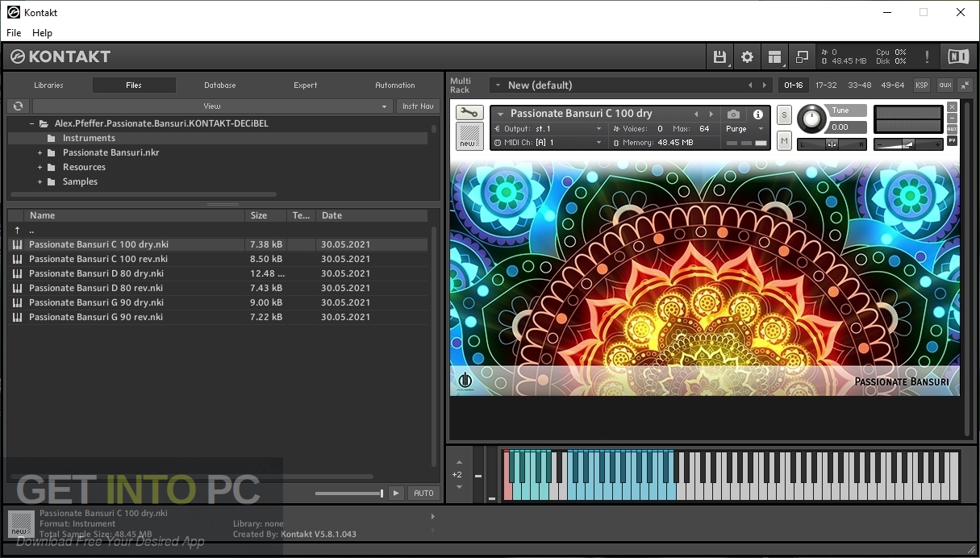Open the workspace layout panel icon
Viewport: 980px width, 558px height.
775,56
